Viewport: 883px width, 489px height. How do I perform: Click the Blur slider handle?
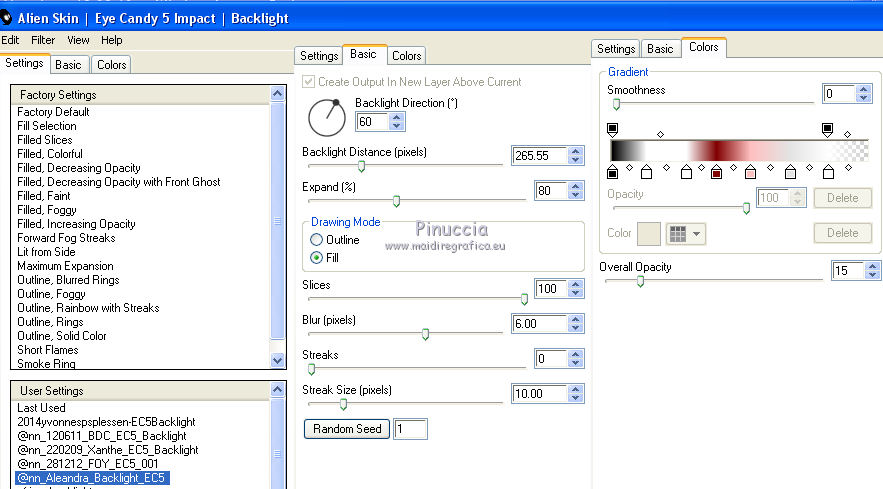(x=425, y=334)
